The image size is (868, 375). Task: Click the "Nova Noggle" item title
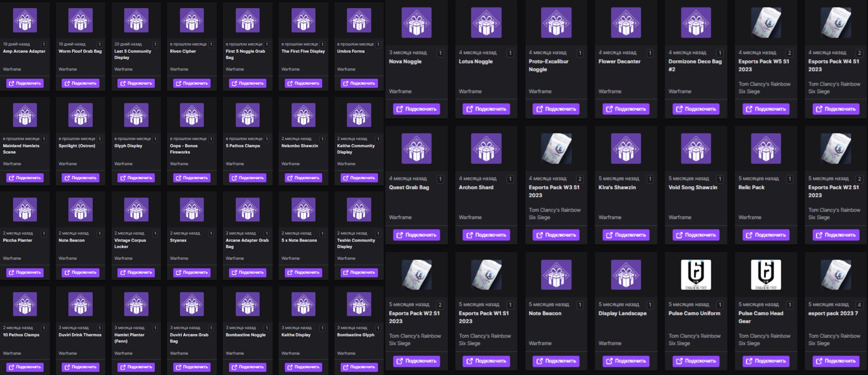(405, 62)
